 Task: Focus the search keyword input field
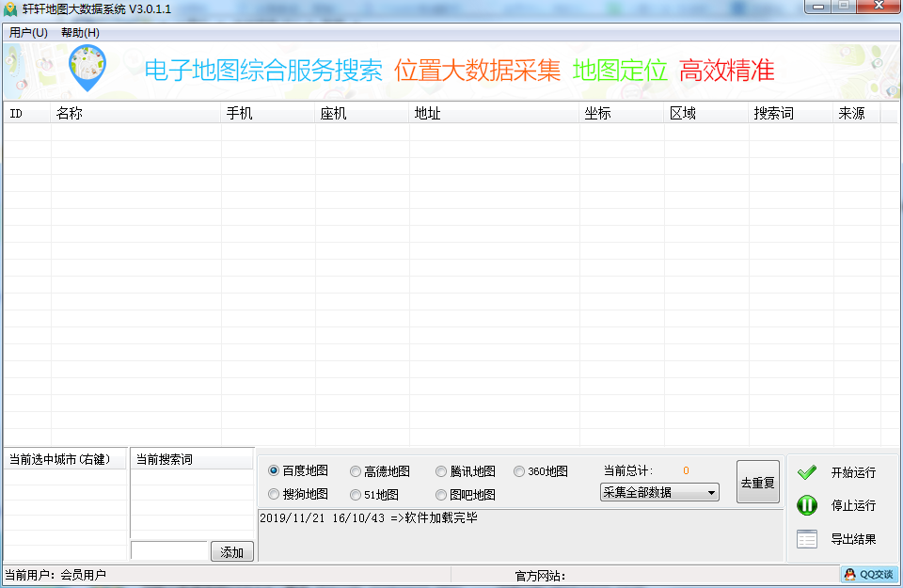(169, 550)
